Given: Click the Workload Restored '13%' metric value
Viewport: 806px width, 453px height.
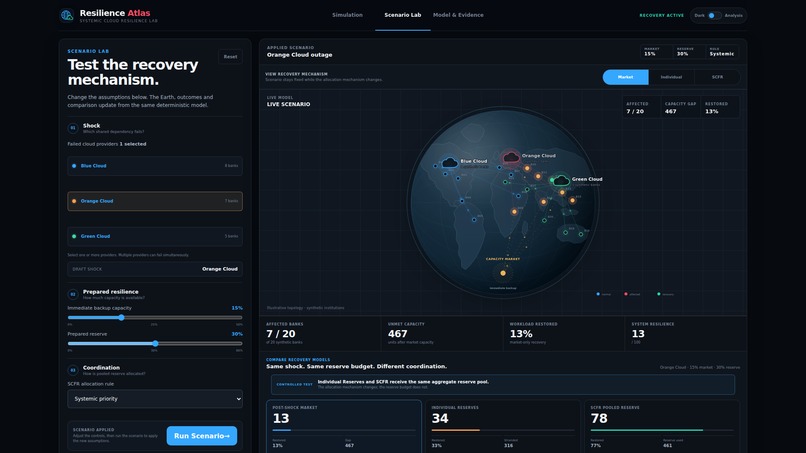Looking at the screenshot, I should pyautogui.click(x=521, y=334).
